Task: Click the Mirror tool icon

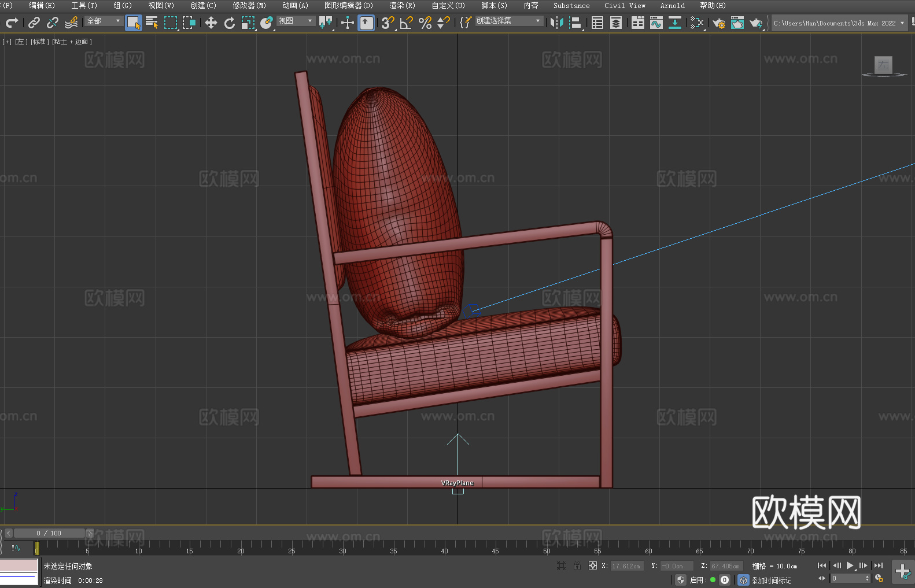Action: pos(557,23)
